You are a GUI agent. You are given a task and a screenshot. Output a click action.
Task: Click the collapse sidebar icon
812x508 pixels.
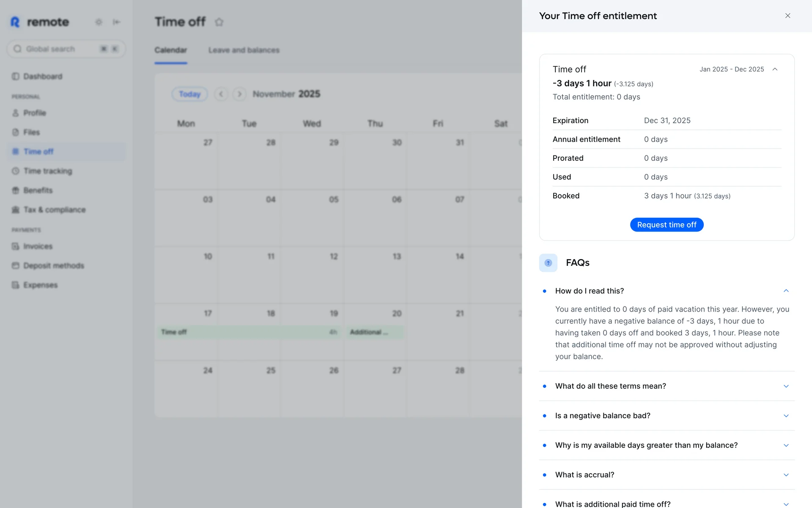click(116, 22)
